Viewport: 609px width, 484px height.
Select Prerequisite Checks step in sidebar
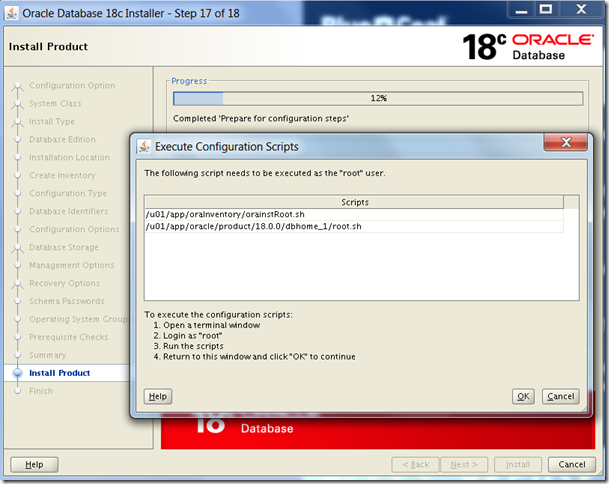(69, 337)
